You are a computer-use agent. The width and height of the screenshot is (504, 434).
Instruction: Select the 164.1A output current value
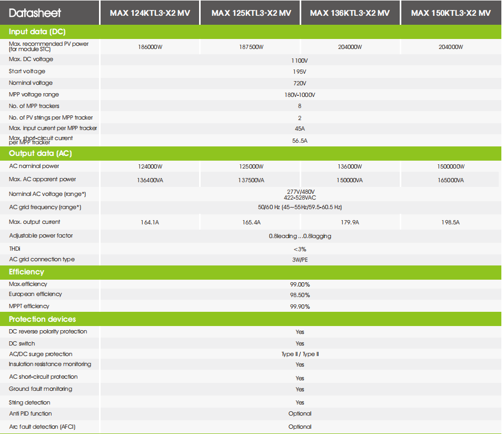(x=150, y=222)
